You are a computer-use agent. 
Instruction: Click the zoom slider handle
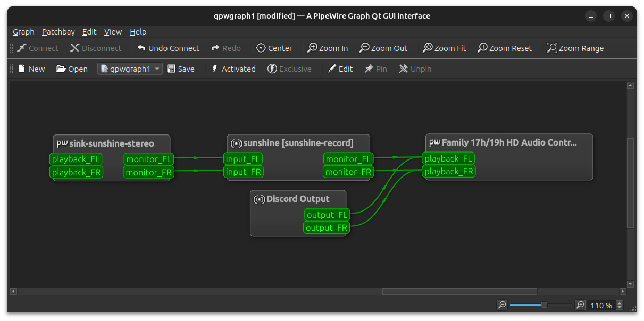coord(544,305)
